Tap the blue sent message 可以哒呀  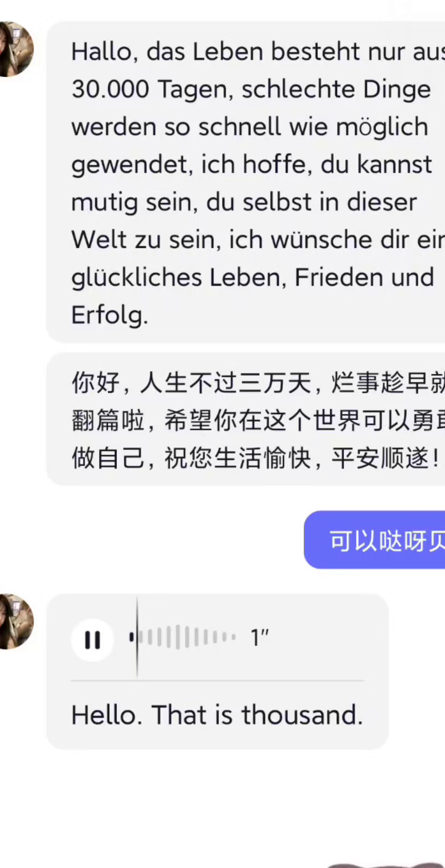coord(374,540)
